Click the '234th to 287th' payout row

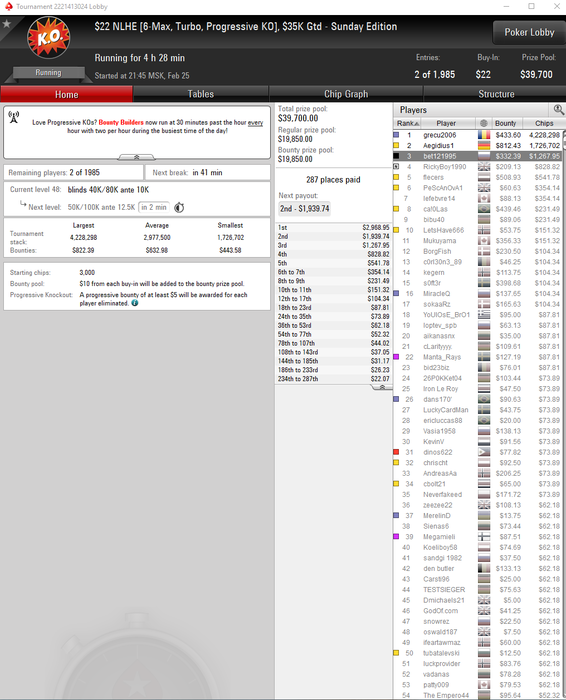click(x=333, y=379)
